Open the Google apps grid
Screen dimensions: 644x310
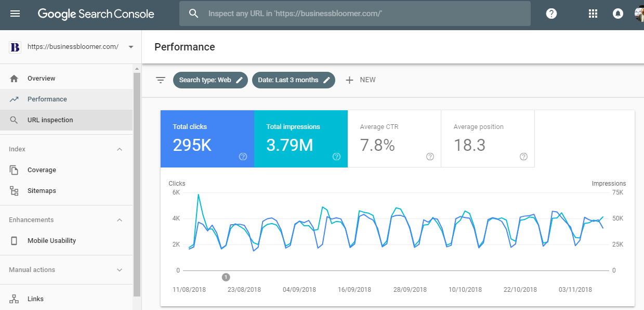(593, 14)
